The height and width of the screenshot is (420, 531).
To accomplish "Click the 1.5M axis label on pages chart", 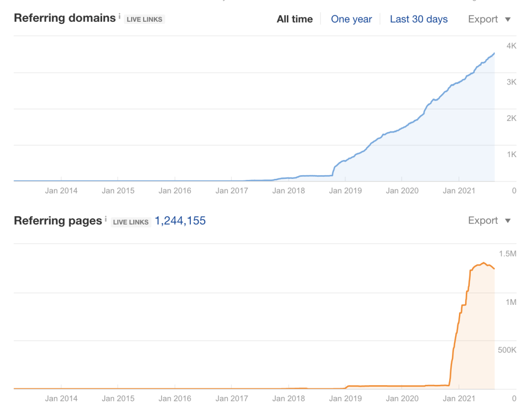I will (x=508, y=253).
